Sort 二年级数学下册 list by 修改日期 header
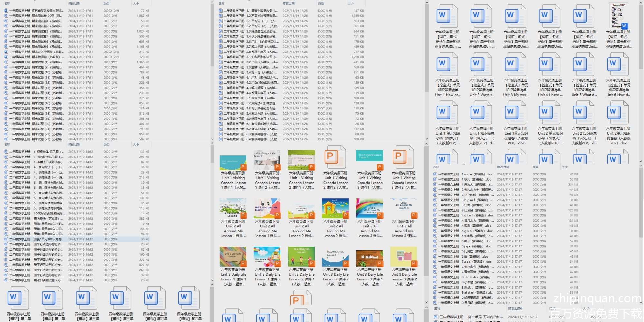The image size is (644, 322). pyautogui.click(x=289, y=3)
